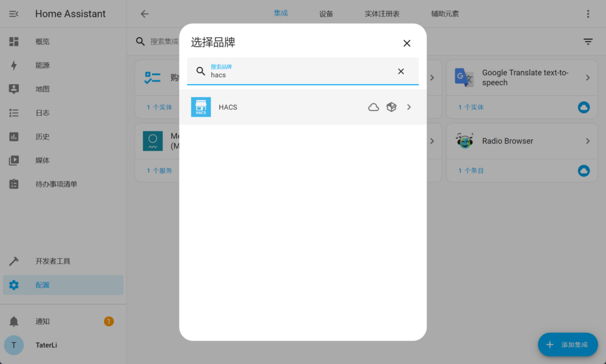The image size is (606, 364).
Task: Open 1 个实体 link under Google Translate
Action: click(x=470, y=107)
